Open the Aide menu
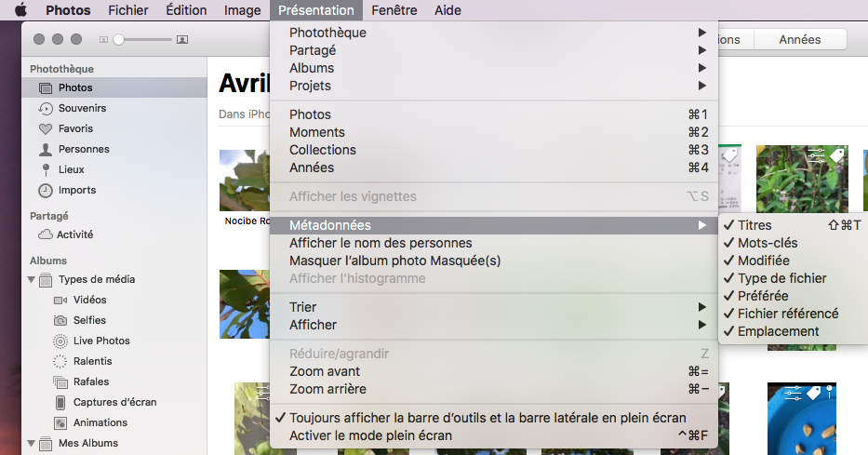 [447, 10]
